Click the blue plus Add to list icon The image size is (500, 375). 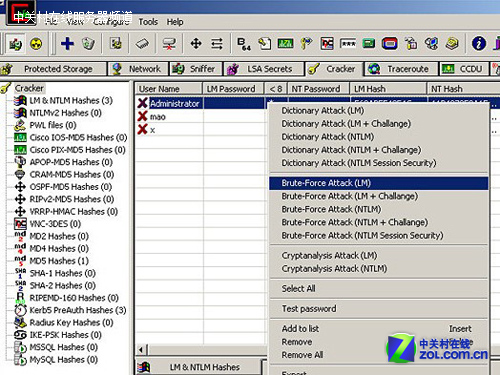pos(67,43)
